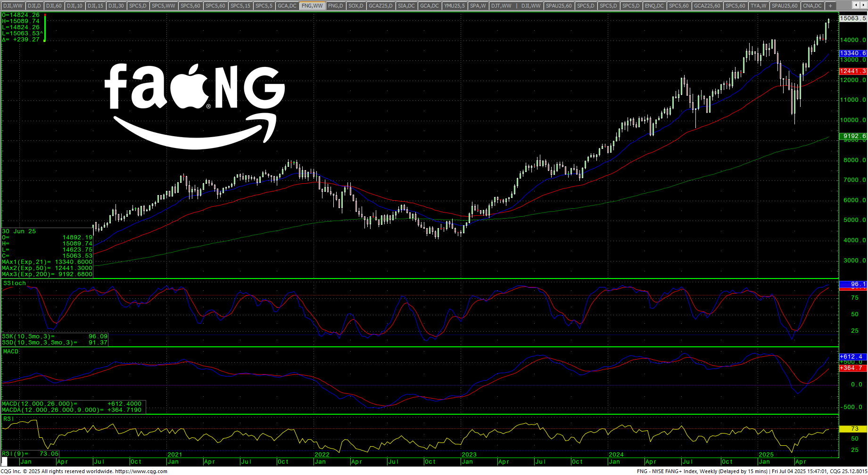Click MACD value label +612.4
Screen dimensions: 868x475
pyautogui.click(x=853, y=357)
